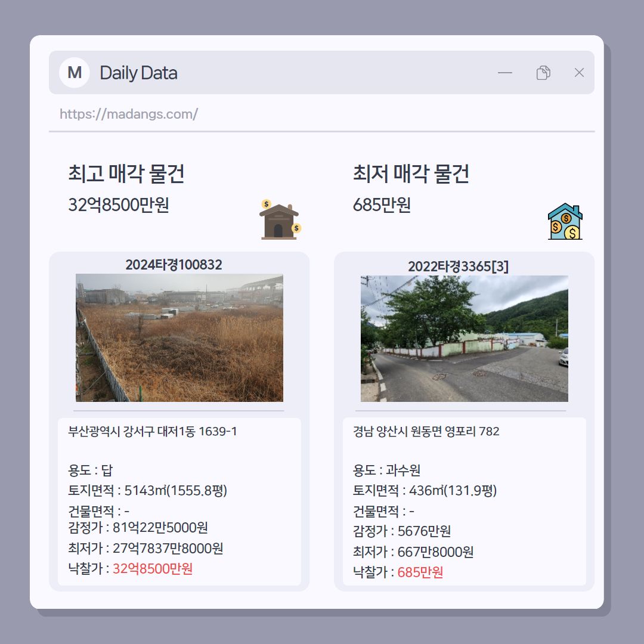Click the minimize dash icon
This screenshot has height=644, width=644.
click(x=505, y=73)
